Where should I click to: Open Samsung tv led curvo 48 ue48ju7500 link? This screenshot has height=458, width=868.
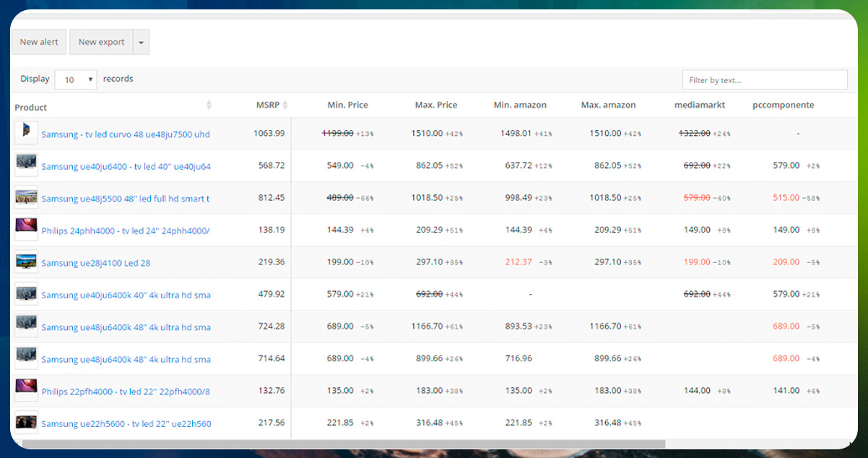126,134
